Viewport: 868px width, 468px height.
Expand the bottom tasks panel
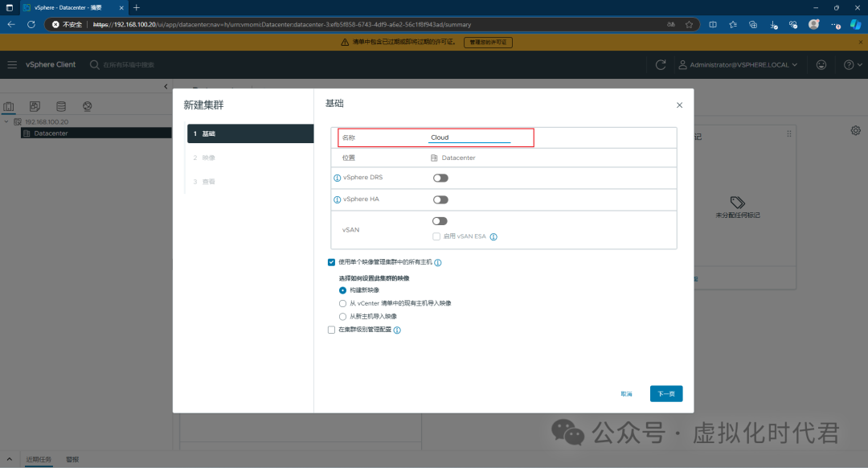point(10,459)
